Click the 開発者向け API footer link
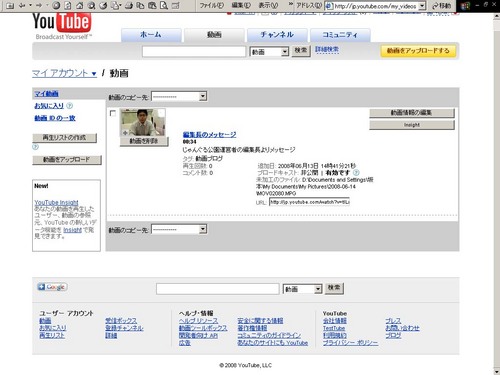 (198, 336)
